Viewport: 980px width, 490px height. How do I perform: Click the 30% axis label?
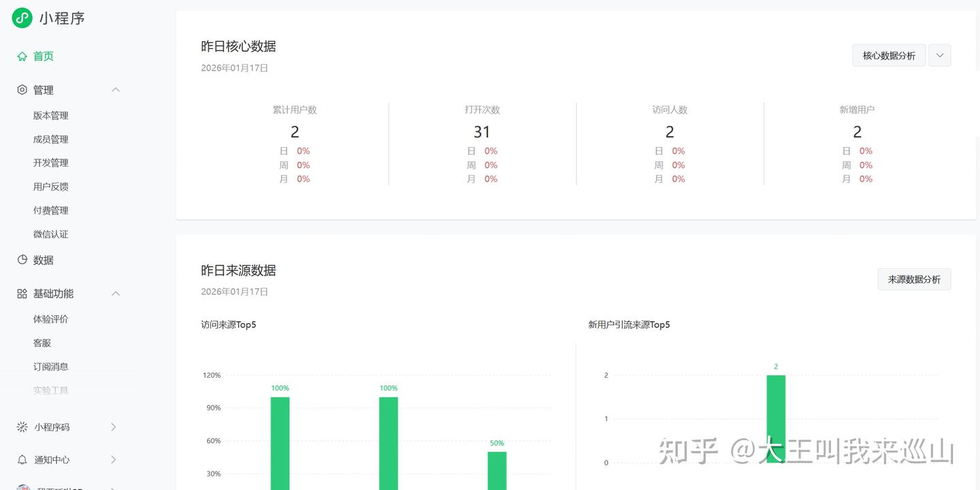214,474
